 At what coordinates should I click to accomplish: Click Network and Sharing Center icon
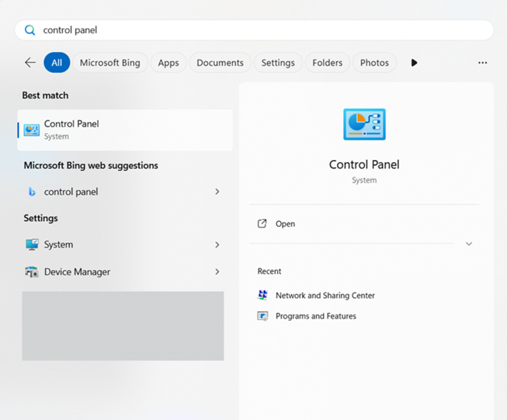click(x=262, y=295)
